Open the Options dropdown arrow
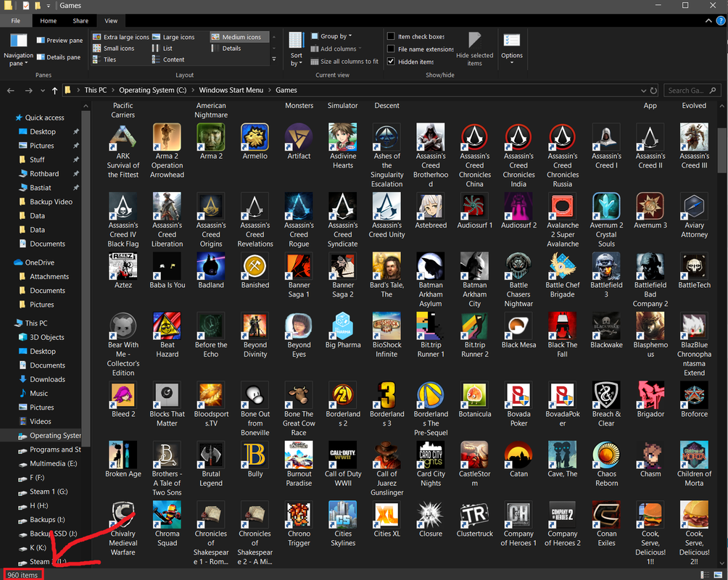Viewport: 728px width, 580px height. coord(512,62)
